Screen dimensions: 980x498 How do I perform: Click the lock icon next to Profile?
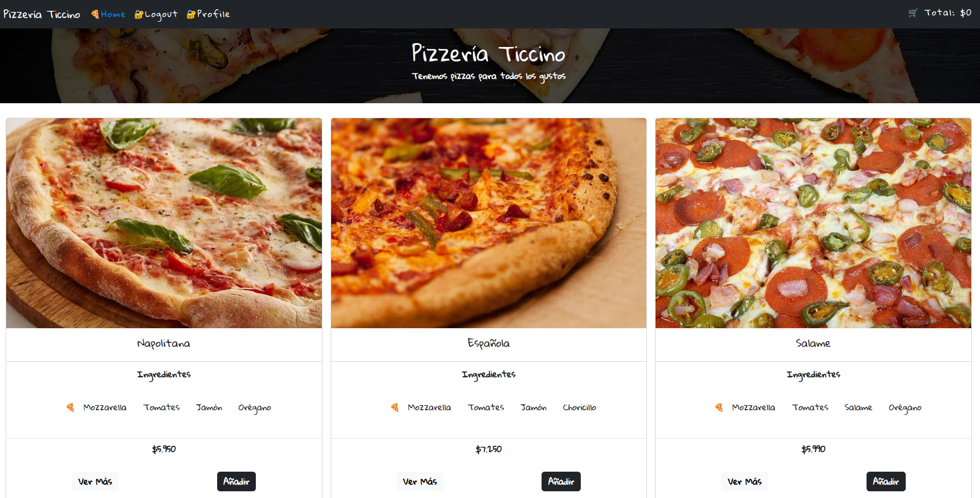click(x=191, y=14)
